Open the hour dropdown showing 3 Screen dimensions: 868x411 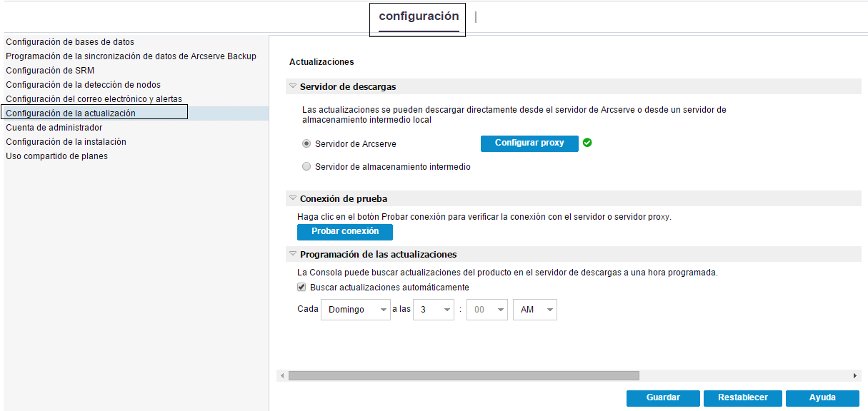click(x=433, y=310)
